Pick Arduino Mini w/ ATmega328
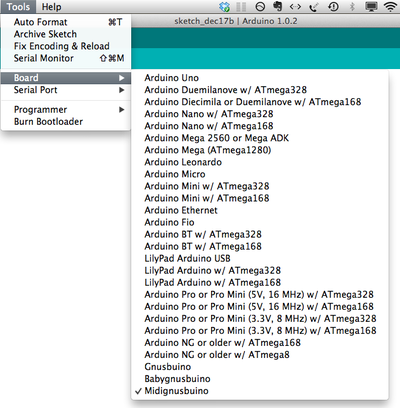 260,186
